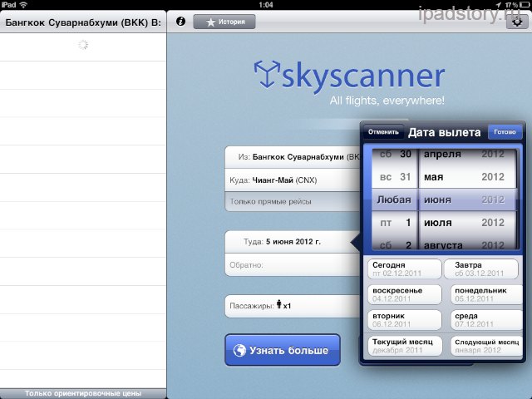532x399 pixels.
Task: Click the Только ориентировочные цены footer
Action: (x=83, y=393)
